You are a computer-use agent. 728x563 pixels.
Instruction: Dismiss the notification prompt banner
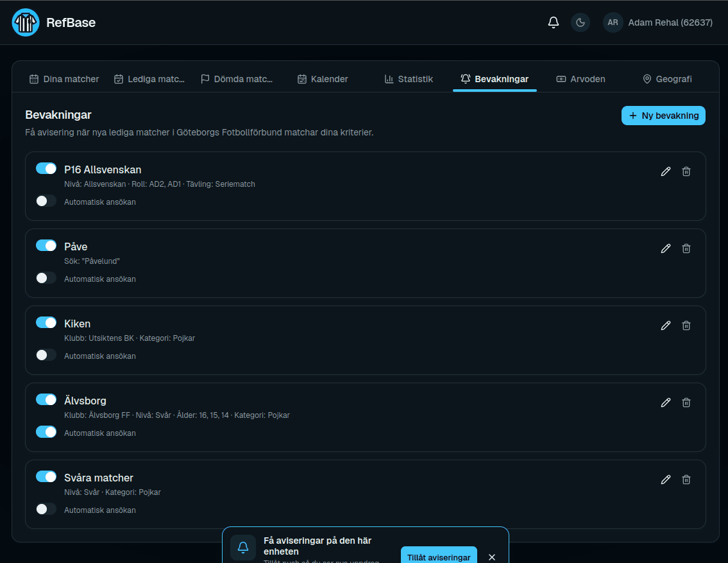(x=492, y=557)
